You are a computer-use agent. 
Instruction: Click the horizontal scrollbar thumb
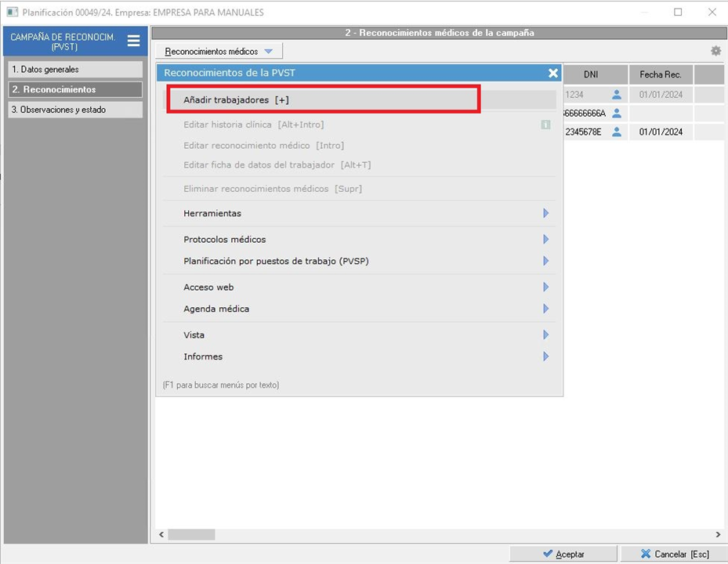[x=191, y=534]
